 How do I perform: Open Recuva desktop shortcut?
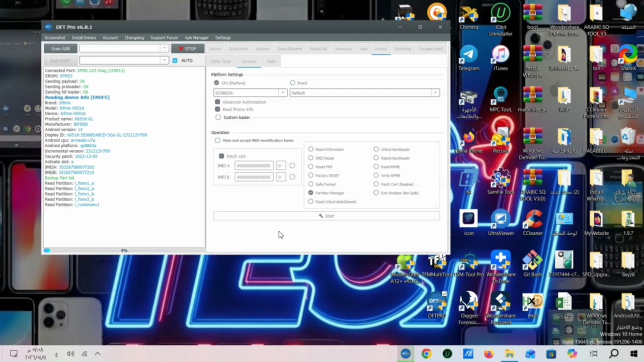(500, 140)
